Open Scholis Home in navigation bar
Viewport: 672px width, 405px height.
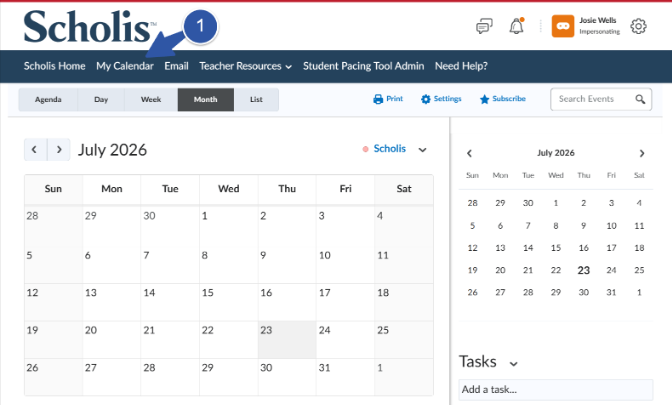[x=54, y=66]
